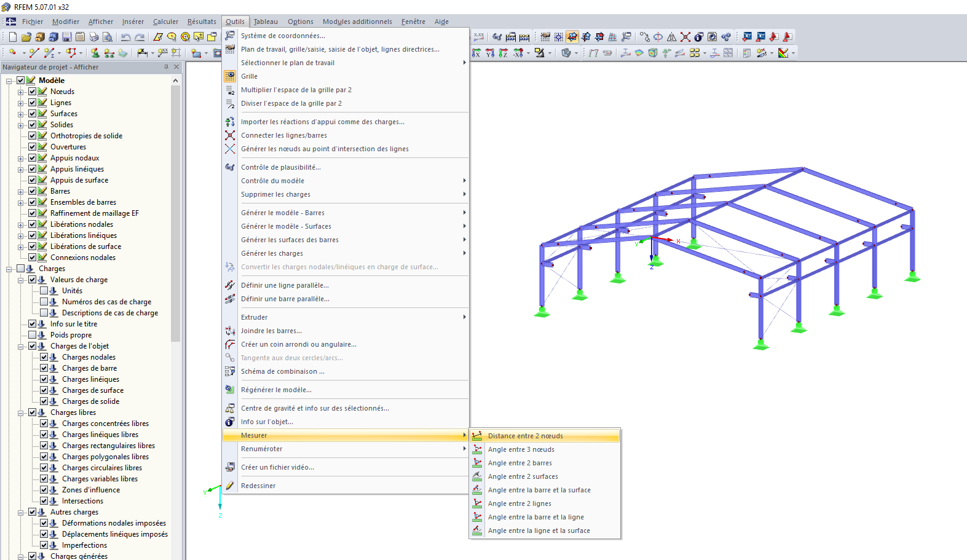Click the Print icon in the toolbar
967x560 pixels.
pyautogui.click(x=93, y=37)
